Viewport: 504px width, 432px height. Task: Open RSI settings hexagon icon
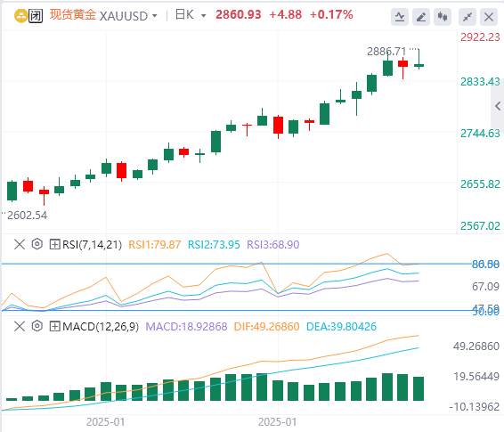tap(37, 244)
